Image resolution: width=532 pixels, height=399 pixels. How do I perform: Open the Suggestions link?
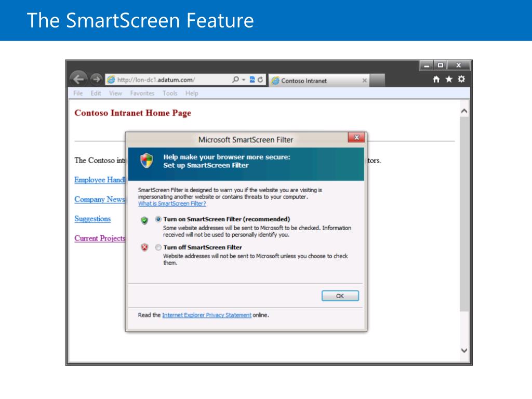pos(92,219)
